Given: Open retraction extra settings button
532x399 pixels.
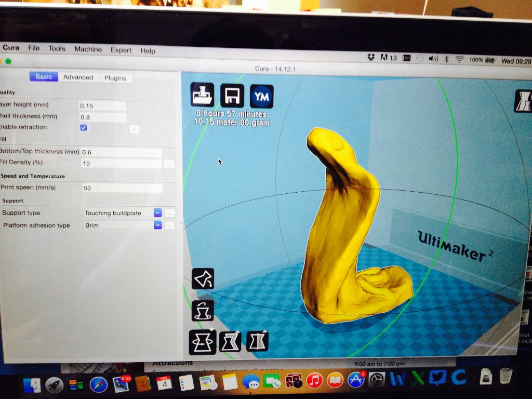Looking at the screenshot, I should pos(134,129).
